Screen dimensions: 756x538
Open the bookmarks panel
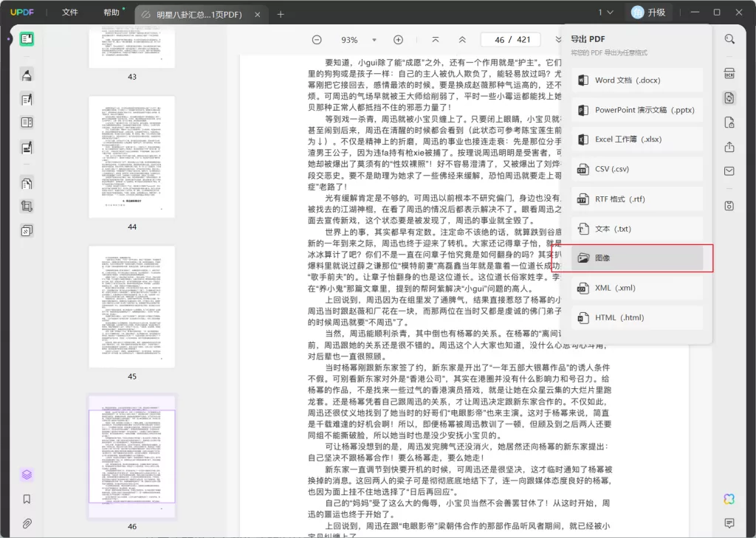[27, 499]
